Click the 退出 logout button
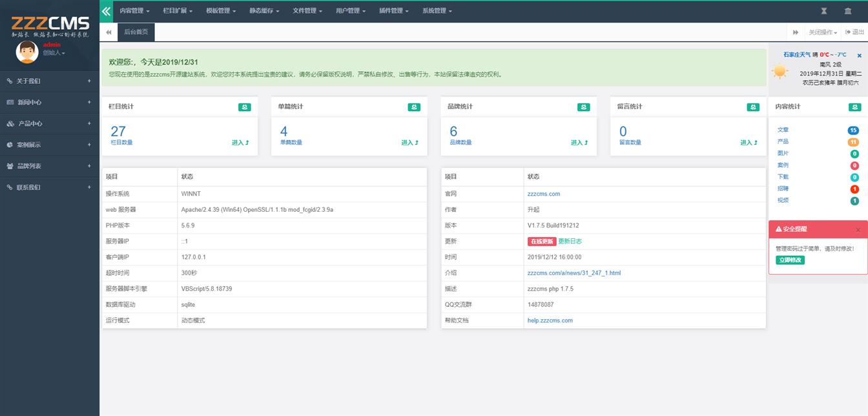The width and height of the screenshot is (868, 416). pos(854,32)
